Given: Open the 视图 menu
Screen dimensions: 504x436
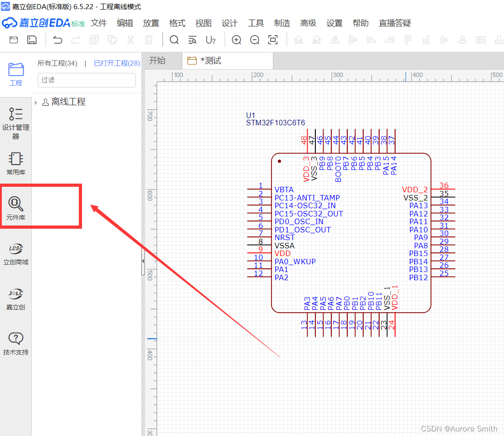Looking at the screenshot, I should (203, 23).
